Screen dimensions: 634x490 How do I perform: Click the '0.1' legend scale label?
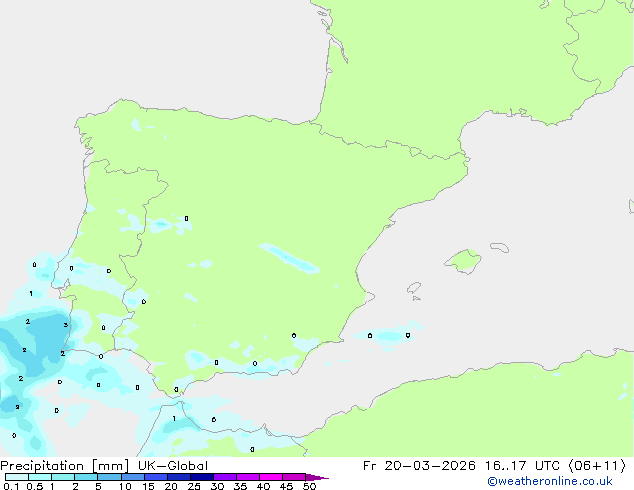tap(11, 486)
